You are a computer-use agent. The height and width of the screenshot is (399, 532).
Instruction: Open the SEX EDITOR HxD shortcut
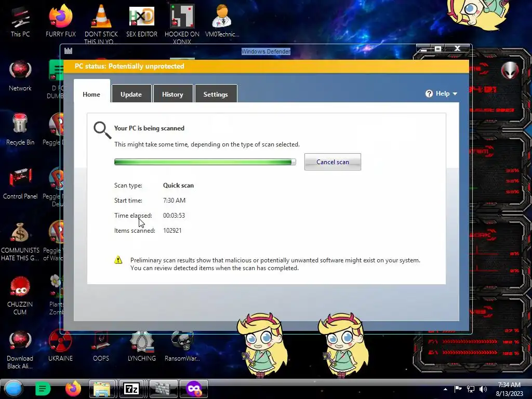(142, 21)
